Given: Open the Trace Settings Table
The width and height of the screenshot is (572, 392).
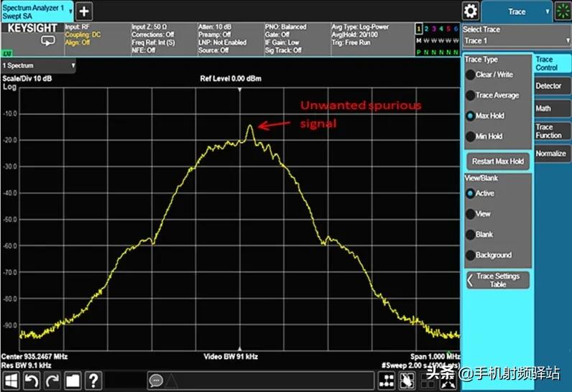Looking at the screenshot, I should [x=497, y=280].
